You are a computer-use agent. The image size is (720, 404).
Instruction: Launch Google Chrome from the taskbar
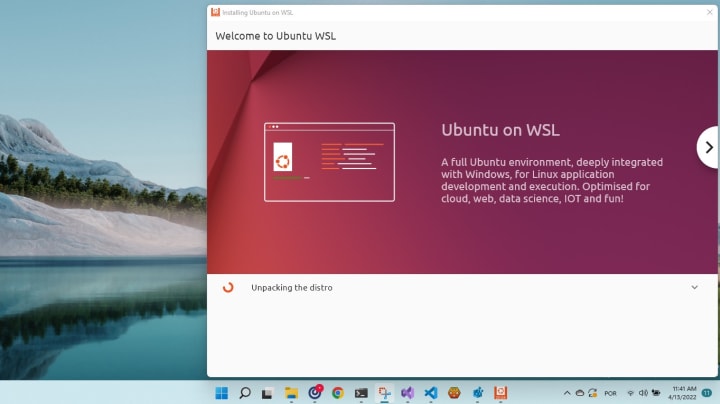click(338, 393)
